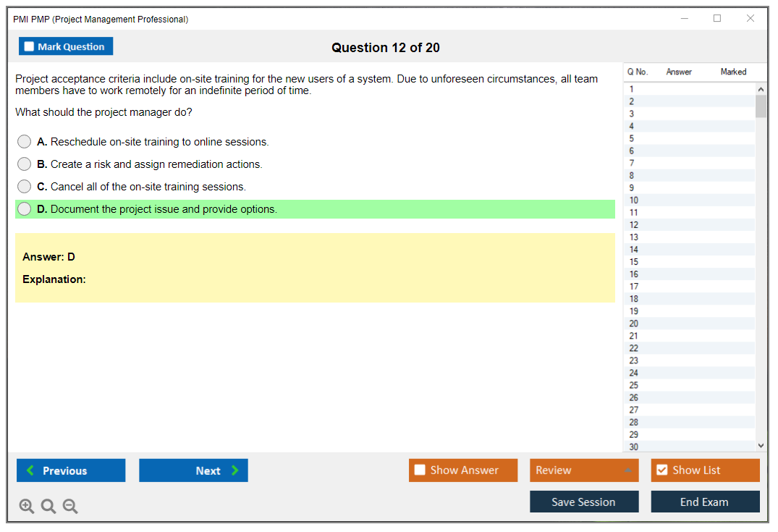Uncheck the Show List checkbox
778x532 pixels.
click(661, 470)
